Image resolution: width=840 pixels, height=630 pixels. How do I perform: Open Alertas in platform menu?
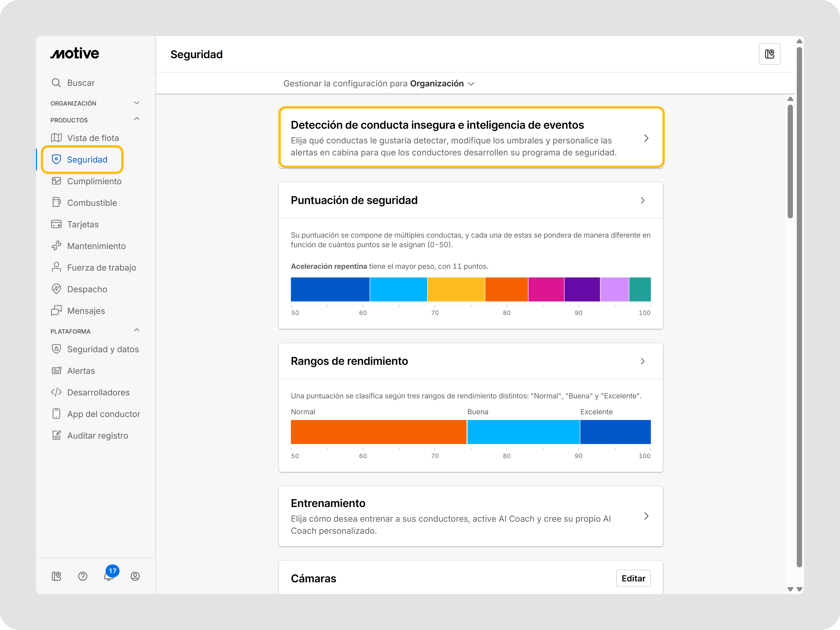[x=81, y=370]
